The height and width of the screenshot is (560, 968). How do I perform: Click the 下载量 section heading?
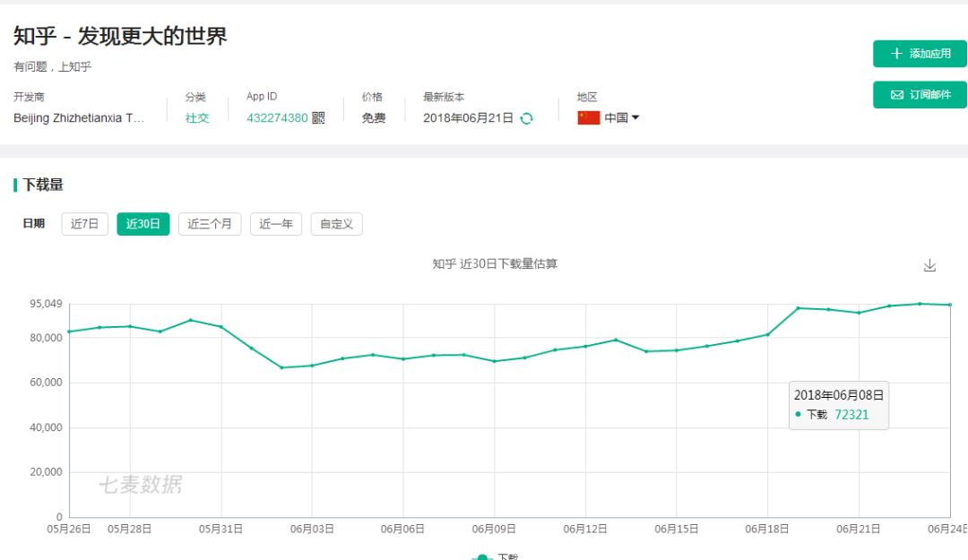pyautogui.click(x=43, y=185)
